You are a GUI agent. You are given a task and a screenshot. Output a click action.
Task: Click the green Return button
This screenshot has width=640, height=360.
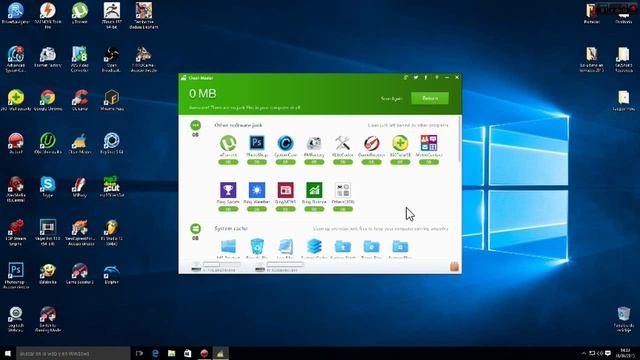(430, 98)
